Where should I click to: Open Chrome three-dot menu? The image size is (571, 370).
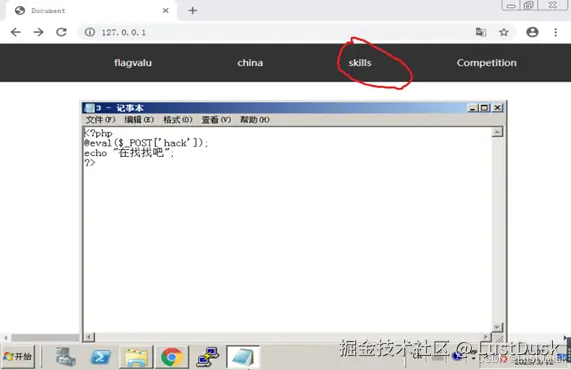(x=555, y=32)
